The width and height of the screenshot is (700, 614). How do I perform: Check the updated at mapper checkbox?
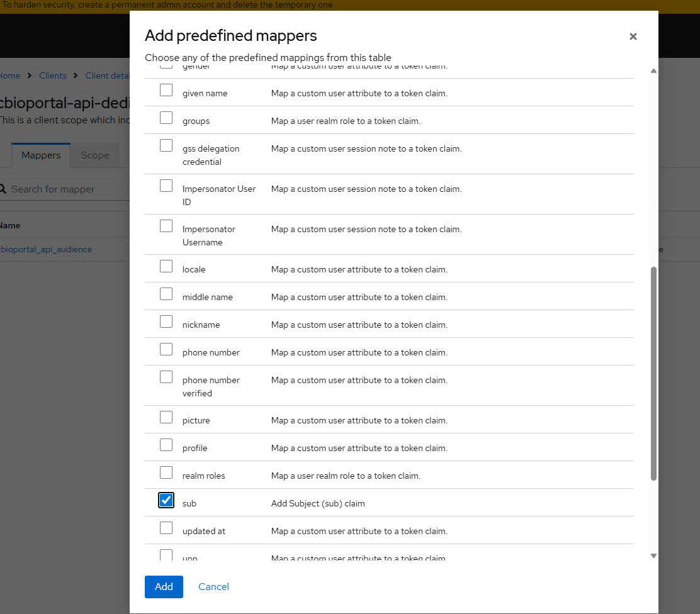(x=166, y=528)
